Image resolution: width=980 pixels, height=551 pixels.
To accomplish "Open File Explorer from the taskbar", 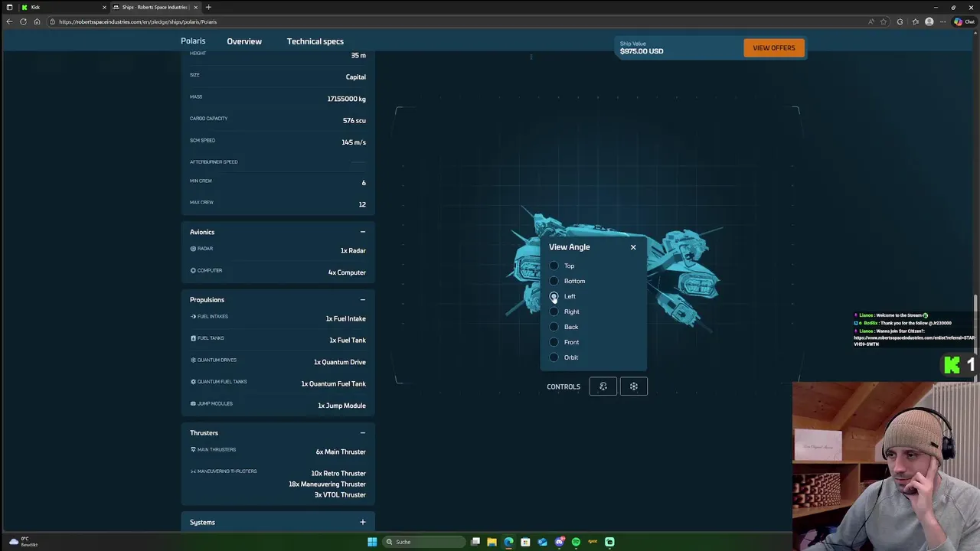I will point(492,542).
